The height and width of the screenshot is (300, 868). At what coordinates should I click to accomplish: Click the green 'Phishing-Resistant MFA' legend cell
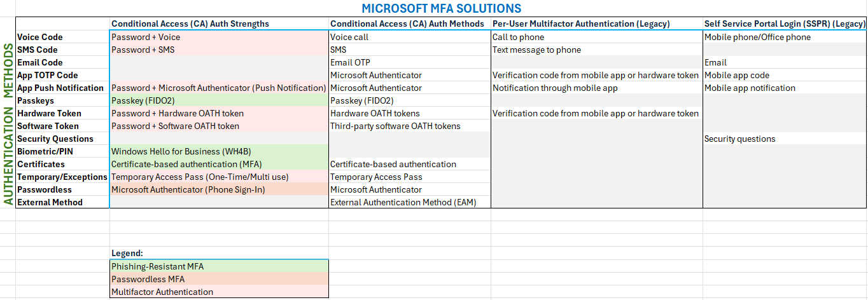[219, 266]
